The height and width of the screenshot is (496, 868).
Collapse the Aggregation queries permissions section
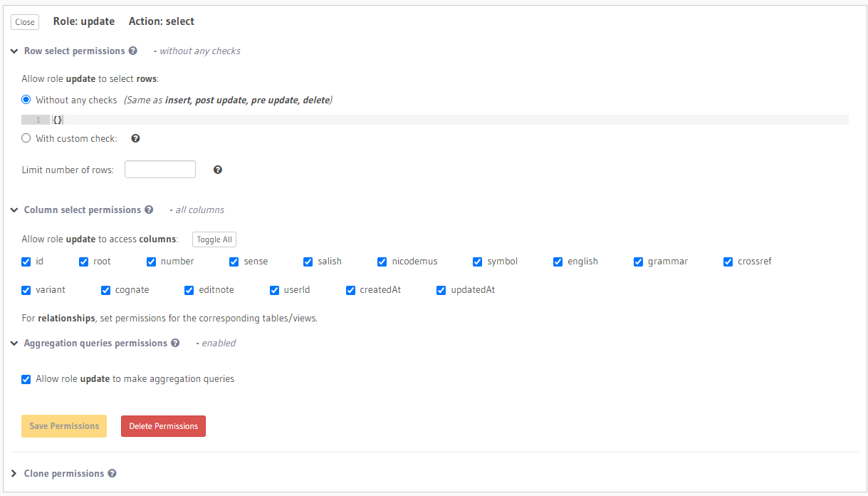(x=14, y=343)
